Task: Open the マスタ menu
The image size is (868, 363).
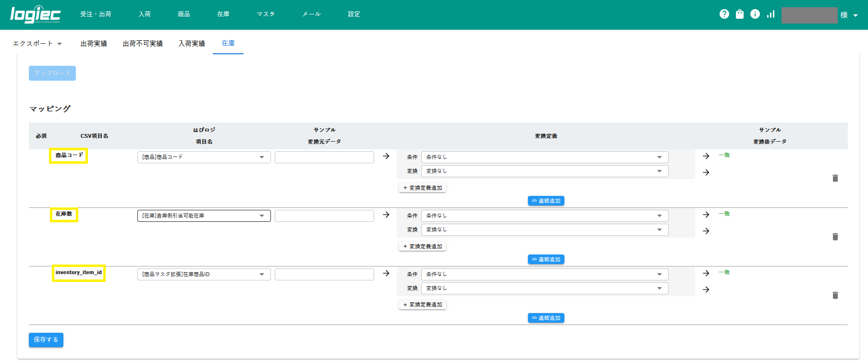Action: click(x=266, y=14)
